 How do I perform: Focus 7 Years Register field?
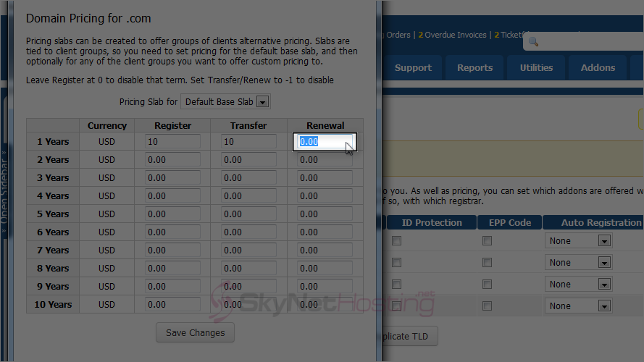[172, 250]
